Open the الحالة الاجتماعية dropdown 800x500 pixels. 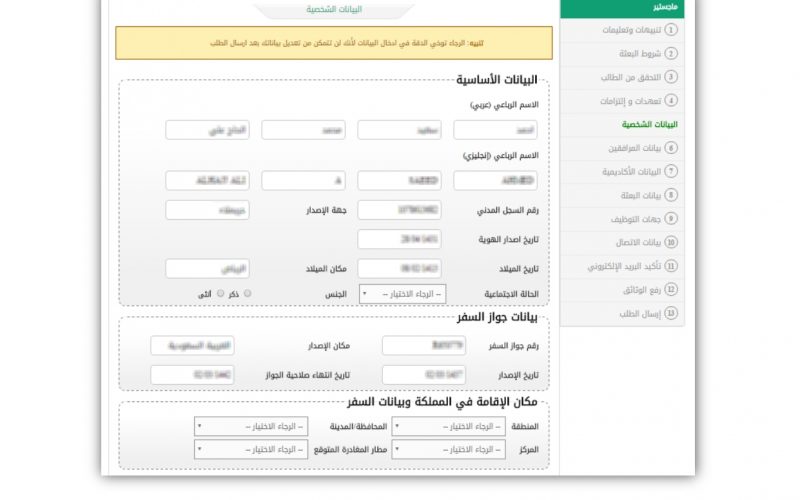coord(403,294)
